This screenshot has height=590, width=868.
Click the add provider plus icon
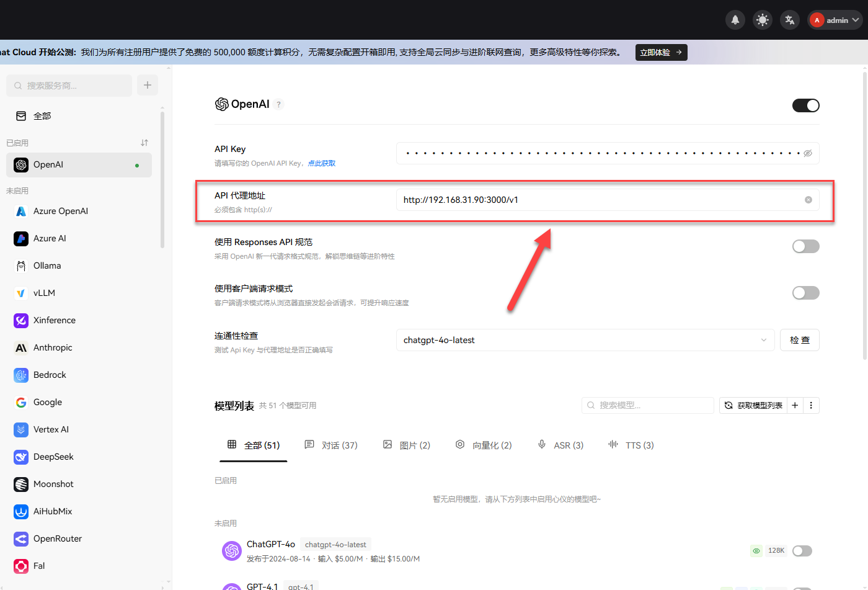tap(147, 85)
